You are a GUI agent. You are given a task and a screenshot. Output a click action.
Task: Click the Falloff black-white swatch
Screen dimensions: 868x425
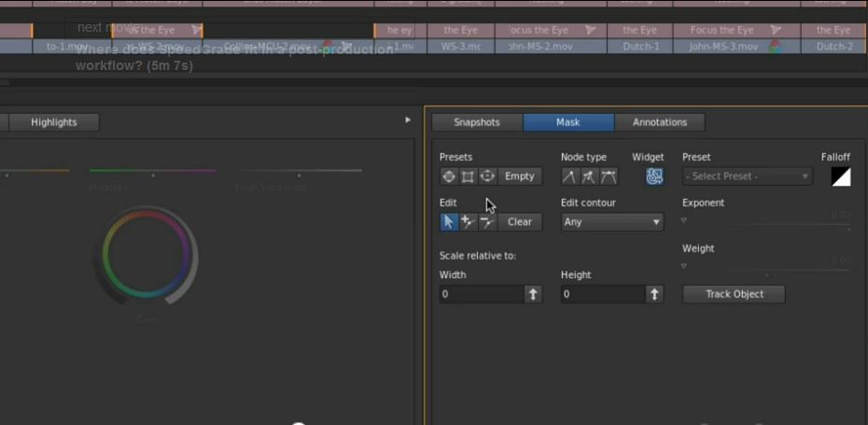click(841, 177)
